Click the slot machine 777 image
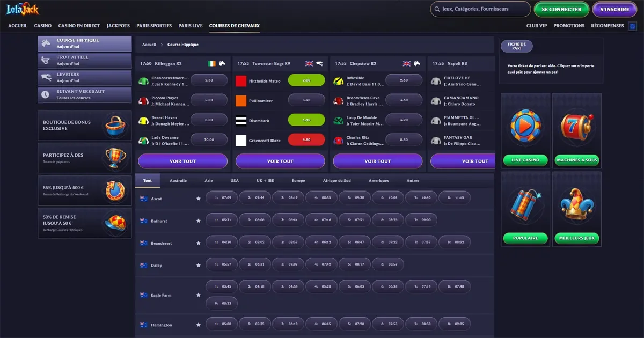The height and width of the screenshot is (338, 644). 577,128
